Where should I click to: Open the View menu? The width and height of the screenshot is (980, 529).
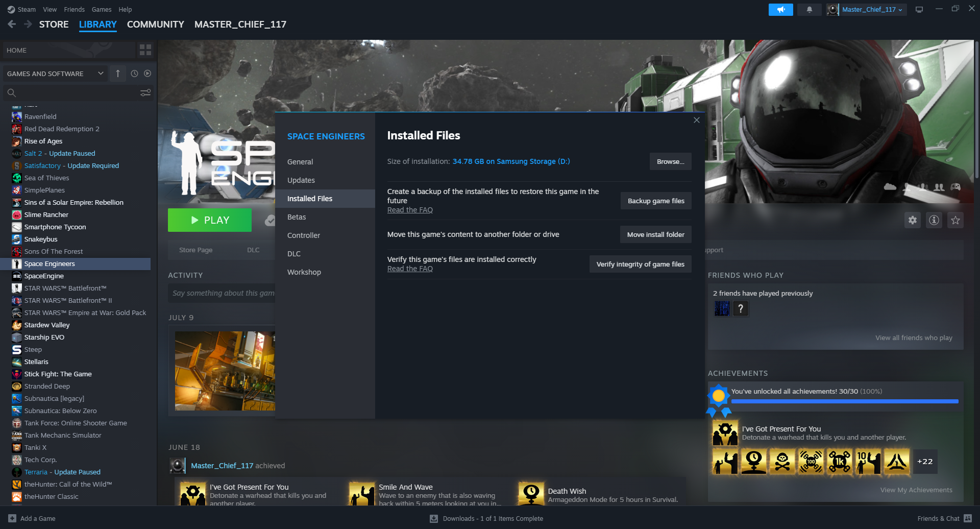[x=50, y=9]
